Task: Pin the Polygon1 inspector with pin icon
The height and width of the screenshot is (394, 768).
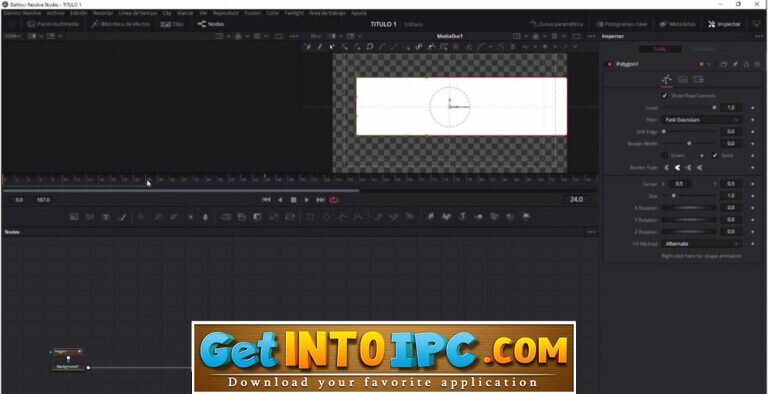Action: [x=735, y=64]
